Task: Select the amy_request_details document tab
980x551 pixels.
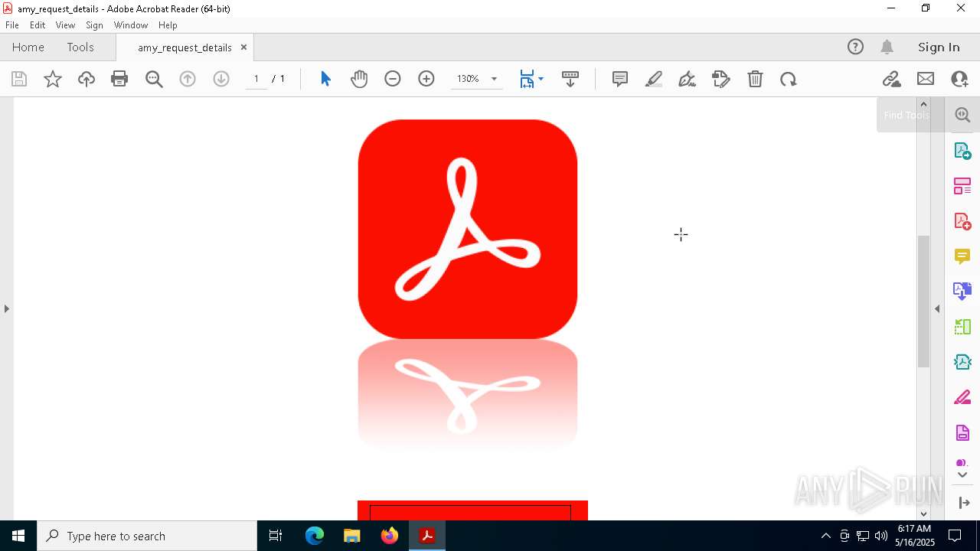Action: pos(185,47)
